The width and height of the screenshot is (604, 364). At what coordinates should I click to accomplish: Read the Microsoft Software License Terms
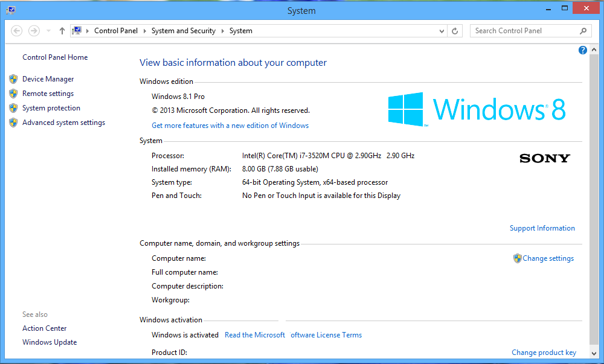(x=293, y=335)
